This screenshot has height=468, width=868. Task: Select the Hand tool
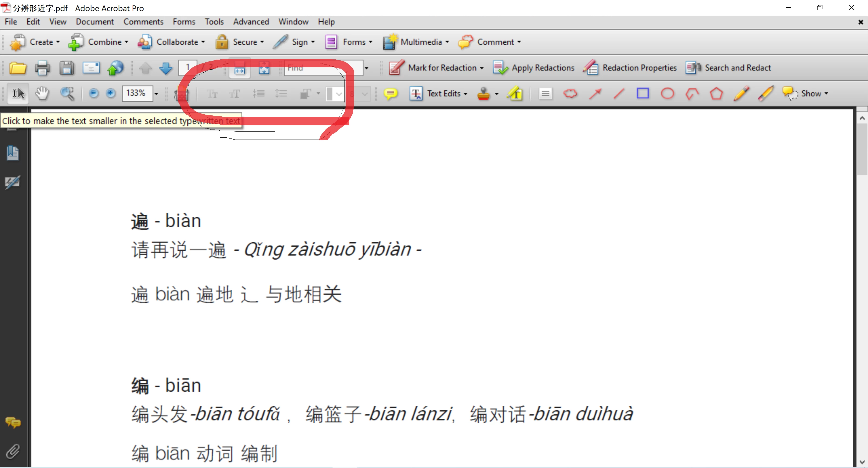point(42,93)
